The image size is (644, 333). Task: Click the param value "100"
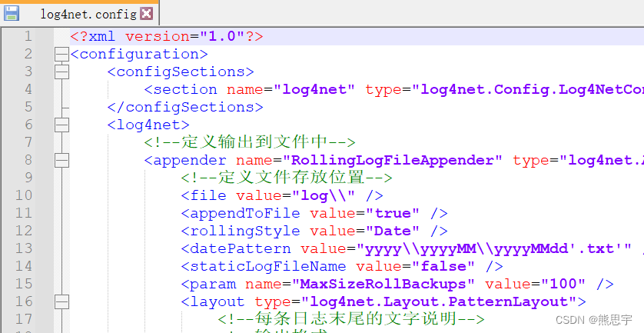point(563,284)
